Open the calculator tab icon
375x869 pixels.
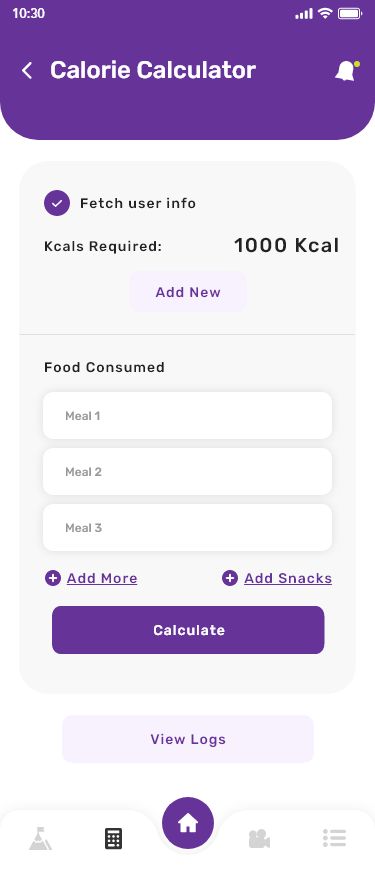pos(114,839)
